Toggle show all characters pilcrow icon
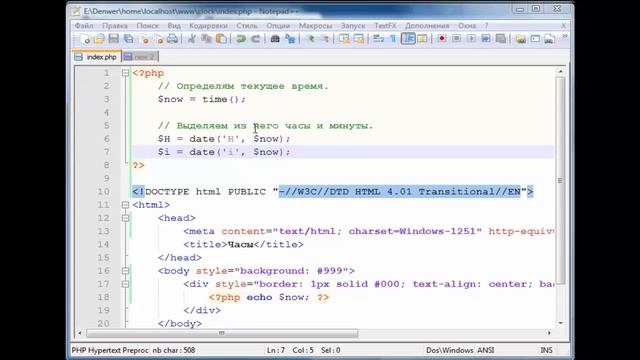 [x=393, y=39]
